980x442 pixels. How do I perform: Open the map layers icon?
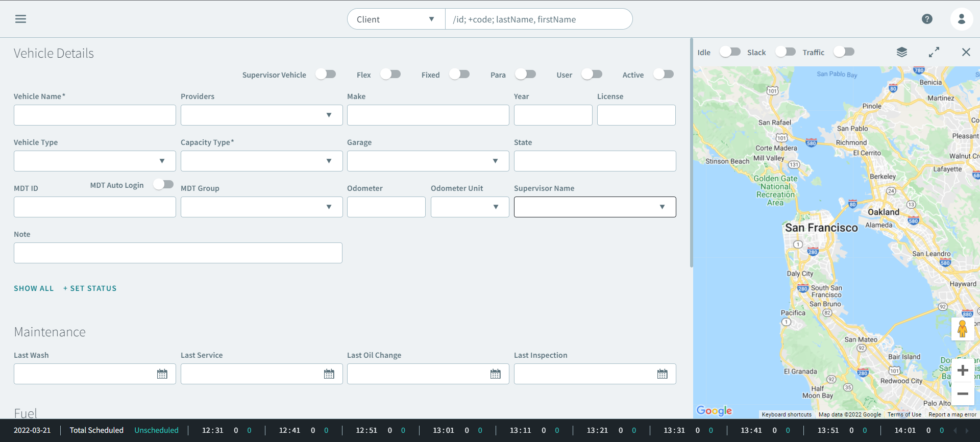click(902, 52)
